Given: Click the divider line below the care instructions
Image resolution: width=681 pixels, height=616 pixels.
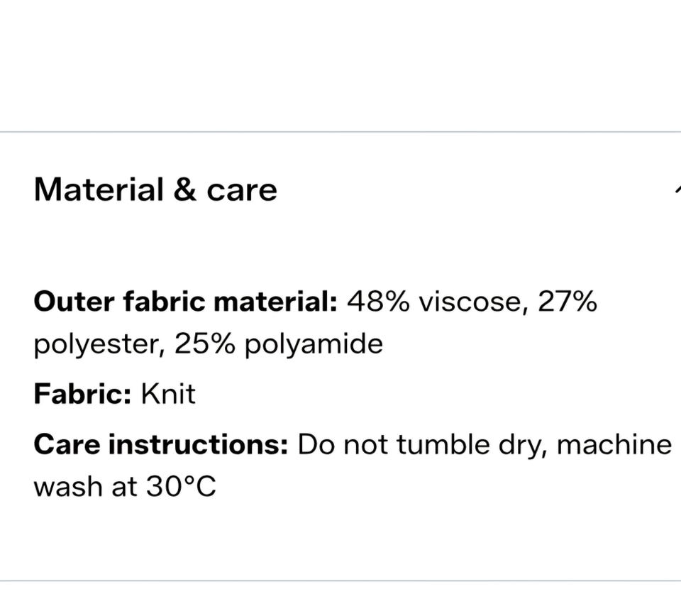Looking at the screenshot, I should point(340,580).
